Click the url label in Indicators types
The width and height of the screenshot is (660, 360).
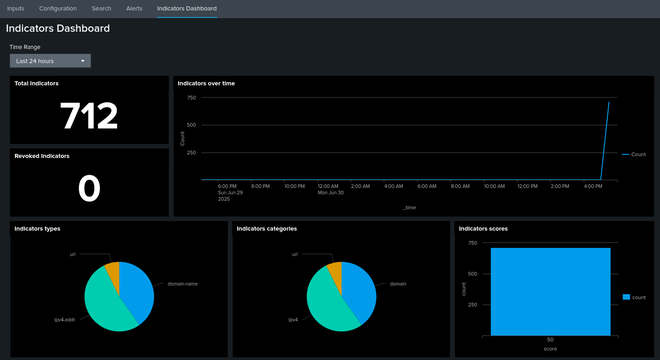point(73,254)
